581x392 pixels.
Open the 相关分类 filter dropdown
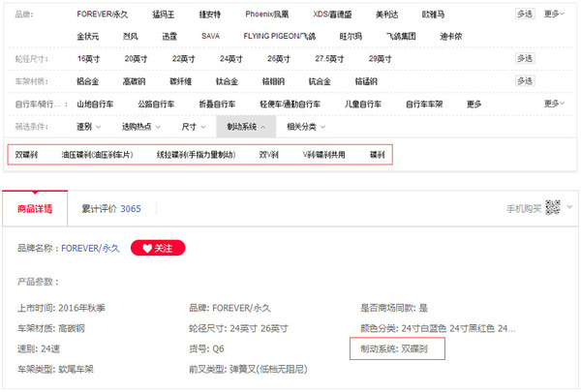306,127
